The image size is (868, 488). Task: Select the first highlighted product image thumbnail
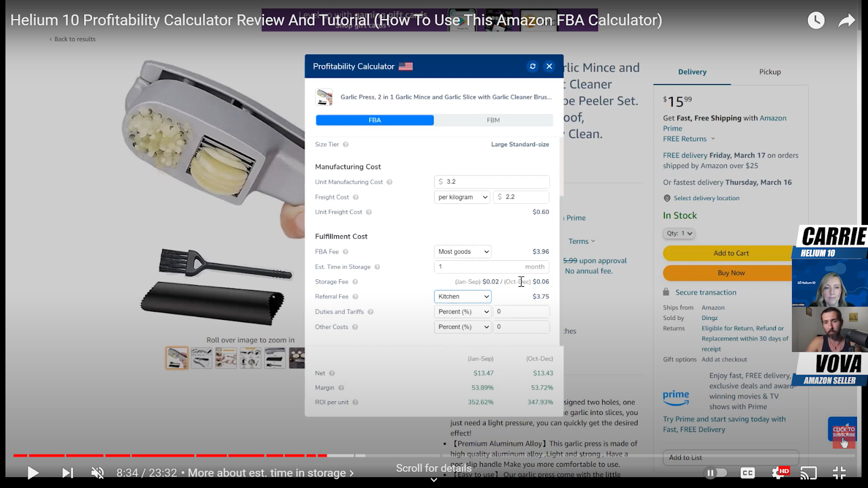tap(177, 358)
